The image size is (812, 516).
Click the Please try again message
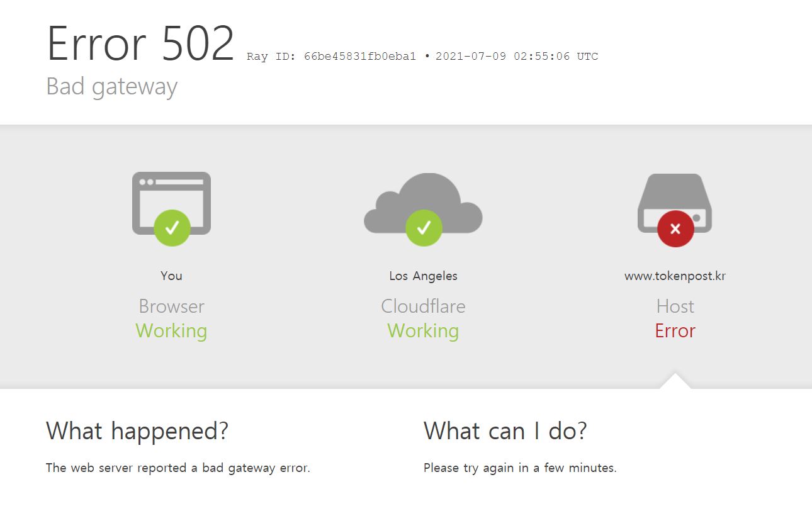click(520, 468)
